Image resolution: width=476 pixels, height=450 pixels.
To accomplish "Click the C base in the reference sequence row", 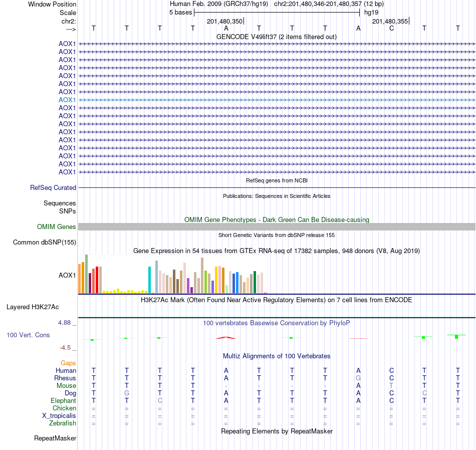I will click(x=391, y=29).
